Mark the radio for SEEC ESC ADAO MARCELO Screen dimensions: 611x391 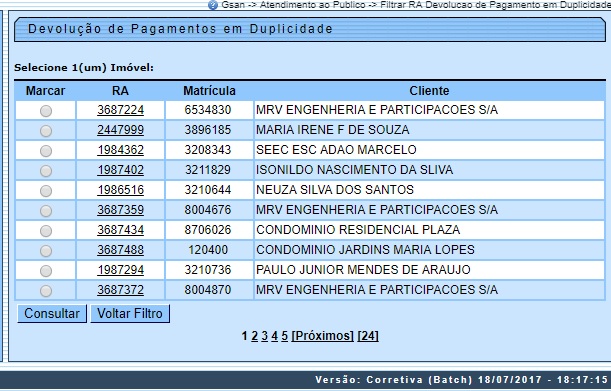46,151
